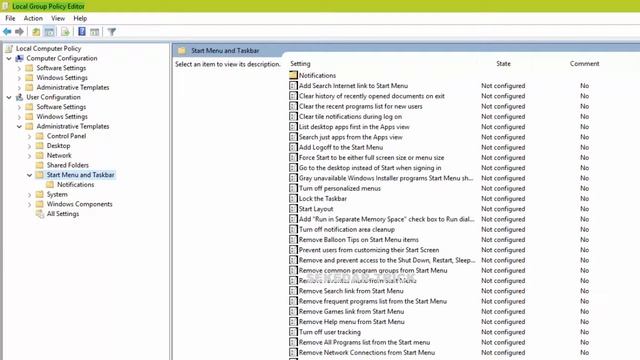This screenshot has width=640, height=360.
Task: Select 'Search just apps from the Apps view'
Action: tap(351, 137)
